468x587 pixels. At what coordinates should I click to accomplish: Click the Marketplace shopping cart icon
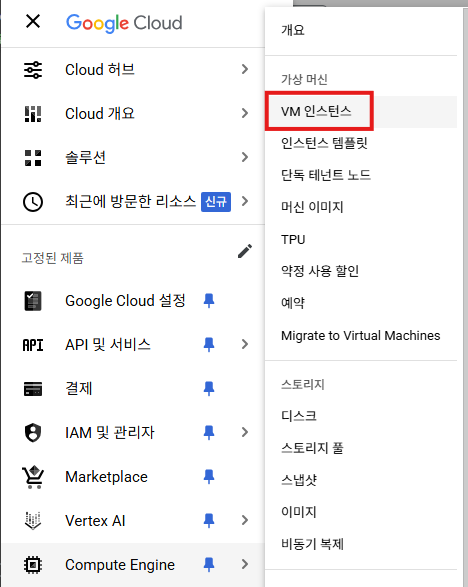[x=33, y=477]
